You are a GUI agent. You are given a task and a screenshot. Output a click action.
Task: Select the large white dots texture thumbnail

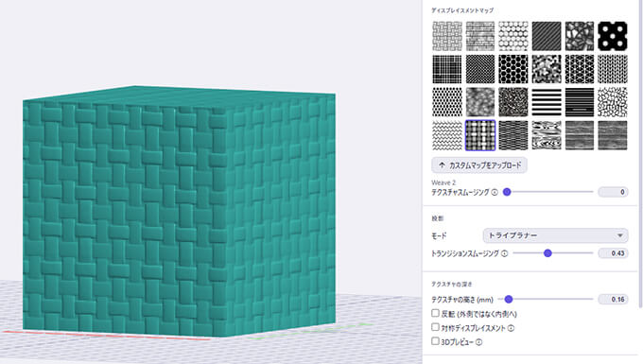612,37
